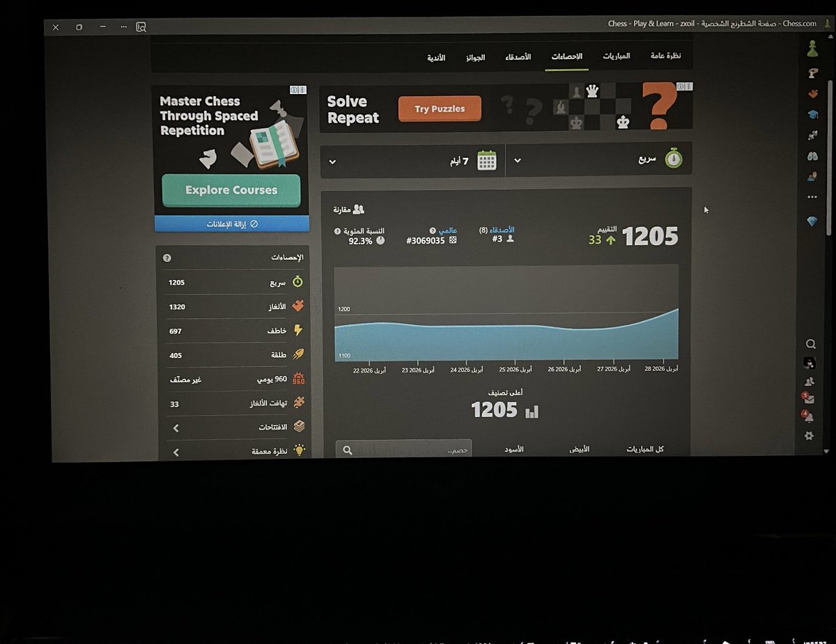Select الأبيض white games filter

579,450
